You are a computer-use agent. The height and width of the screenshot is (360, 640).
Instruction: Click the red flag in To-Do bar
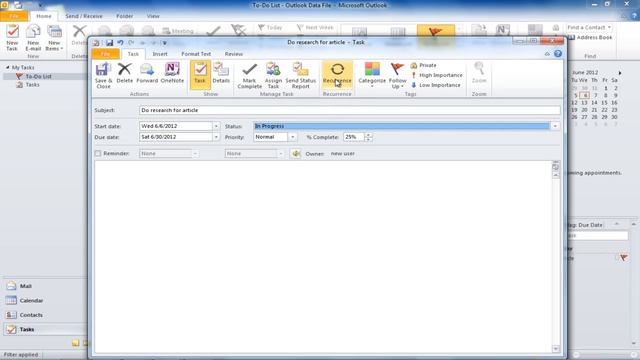click(x=623, y=258)
